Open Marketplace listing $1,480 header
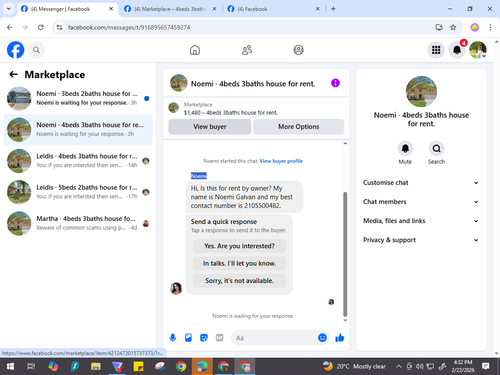Image resolution: width=500 pixels, height=375 pixels. [256, 109]
